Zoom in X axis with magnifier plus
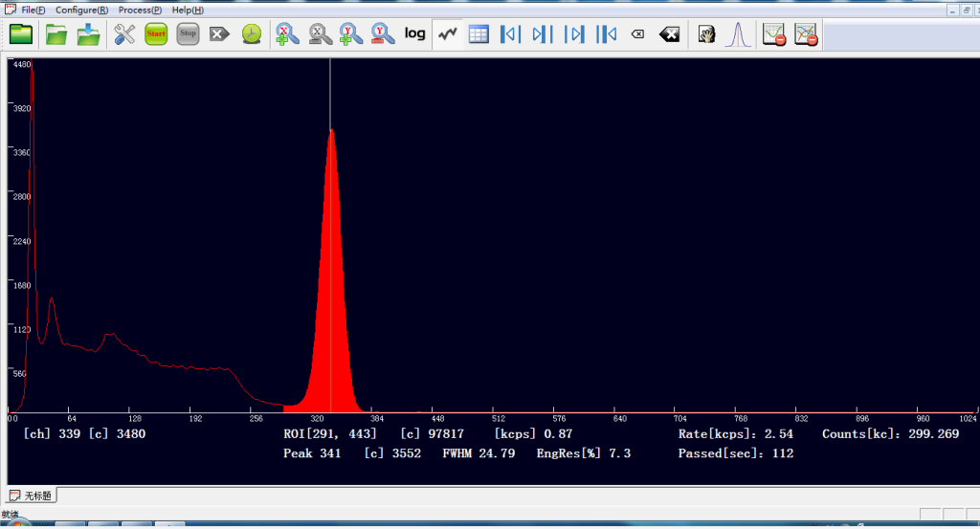Viewport: 980px width, 529px height. tap(287, 33)
